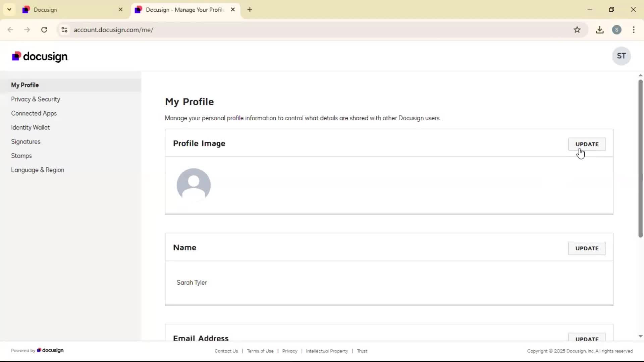
Task: Click the browser forward arrow
Action: [27, 30]
